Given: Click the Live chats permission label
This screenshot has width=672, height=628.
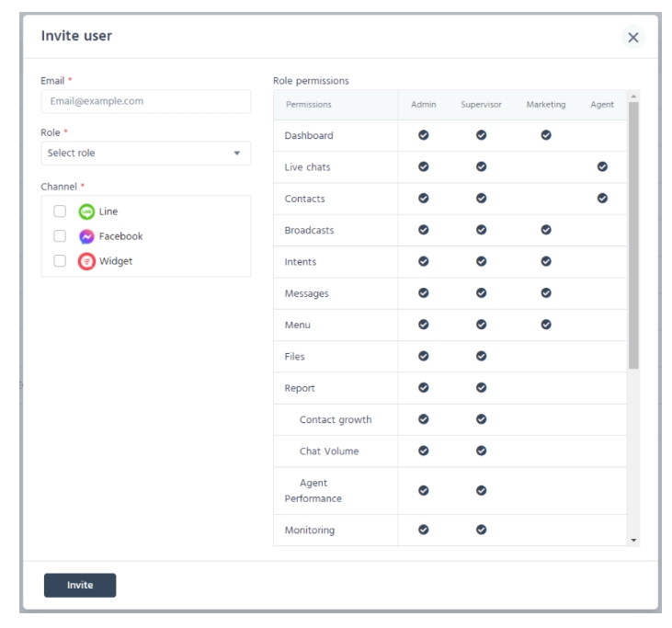Looking at the screenshot, I should click(307, 167).
